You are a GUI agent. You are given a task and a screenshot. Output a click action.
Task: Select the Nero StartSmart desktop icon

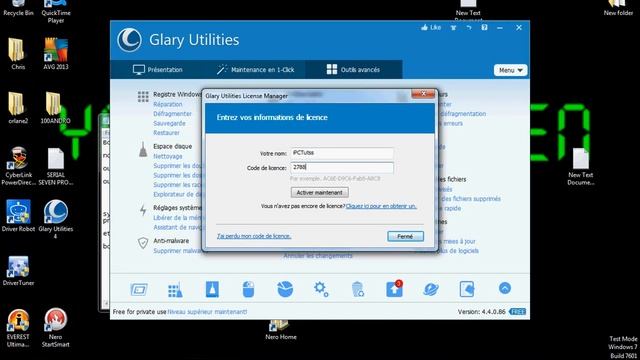(56, 328)
